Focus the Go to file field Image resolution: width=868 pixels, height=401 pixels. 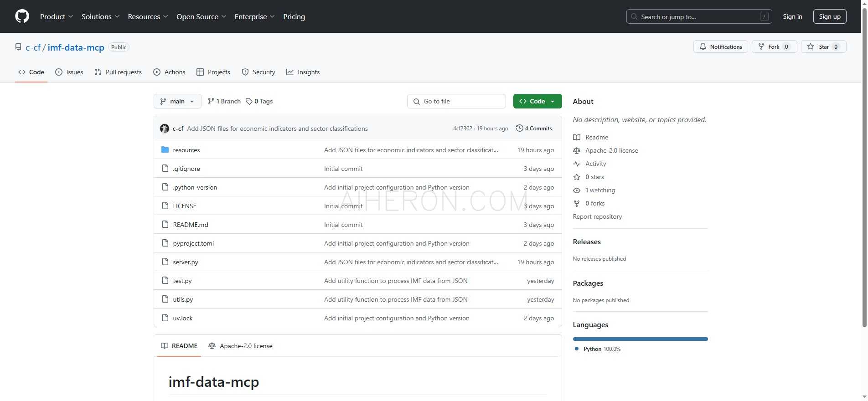(456, 101)
